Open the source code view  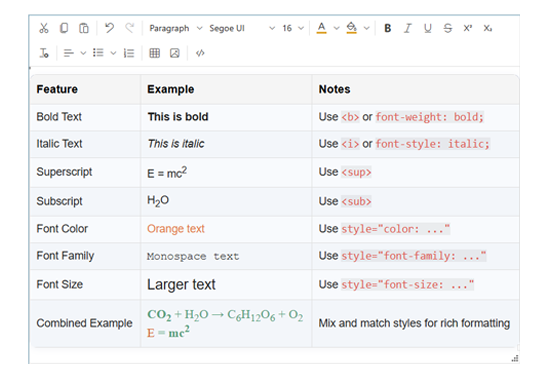tap(200, 53)
